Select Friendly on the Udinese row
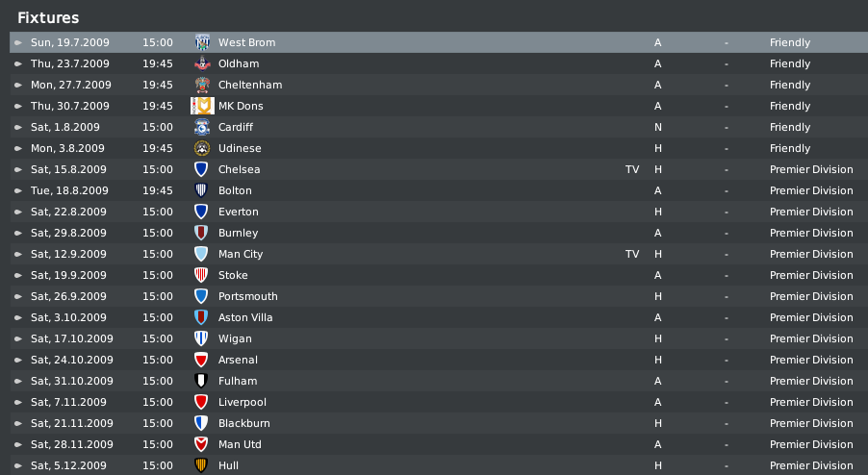Image resolution: width=868 pixels, height=475 pixels. [x=790, y=148]
